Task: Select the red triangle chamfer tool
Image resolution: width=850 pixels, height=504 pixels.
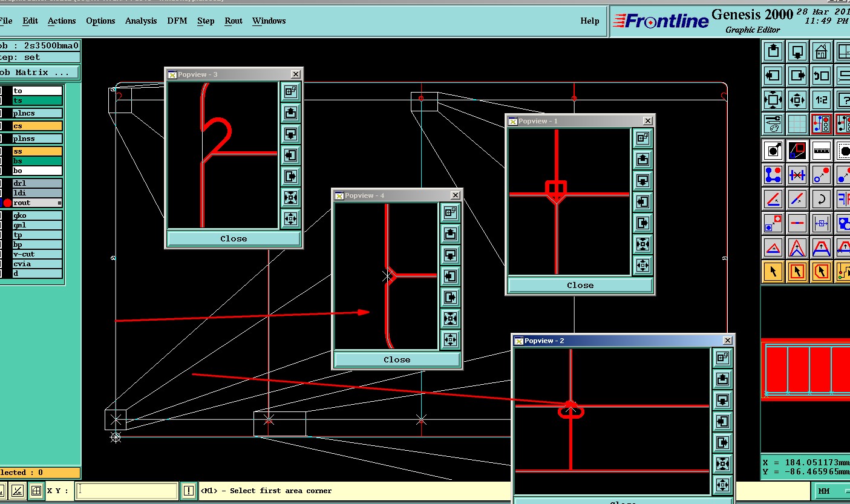Action: [773, 247]
